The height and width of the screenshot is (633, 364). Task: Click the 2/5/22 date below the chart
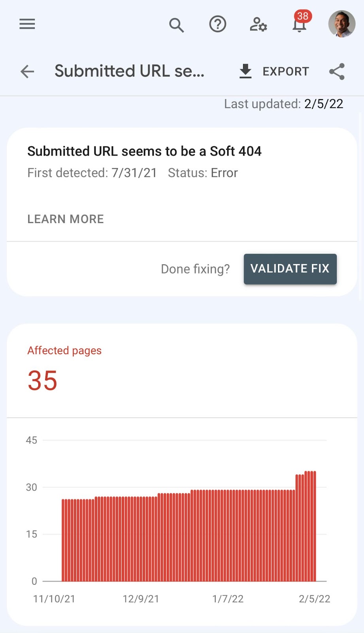click(x=314, y=599)
